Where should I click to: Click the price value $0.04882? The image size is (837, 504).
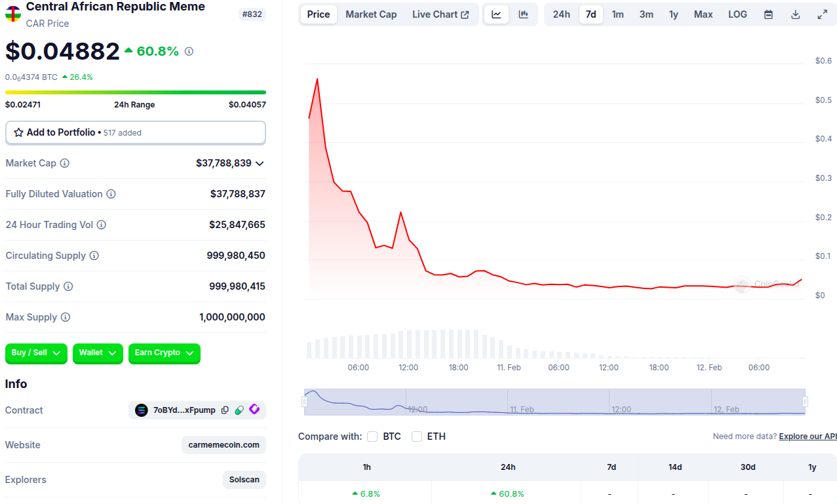(63, 51)
